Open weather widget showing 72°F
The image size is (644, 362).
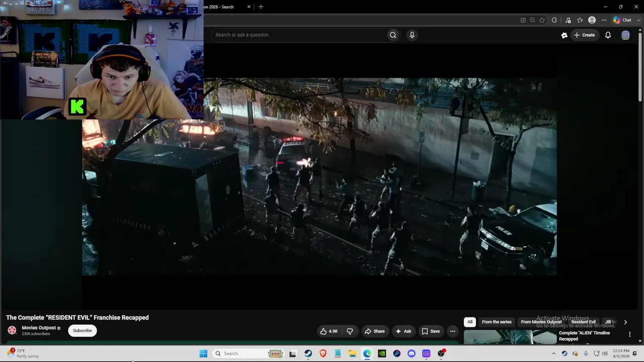pyautogui.click(x=23, y=353)
